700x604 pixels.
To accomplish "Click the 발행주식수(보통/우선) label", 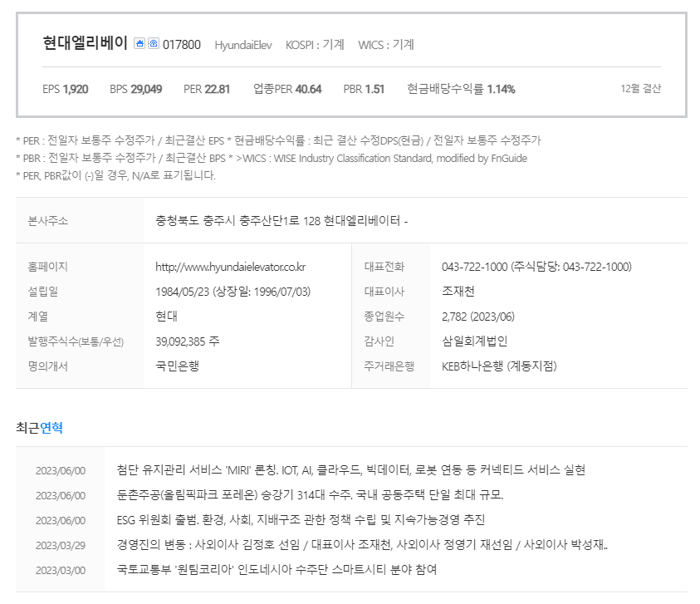I will click(x=76, y=341).
